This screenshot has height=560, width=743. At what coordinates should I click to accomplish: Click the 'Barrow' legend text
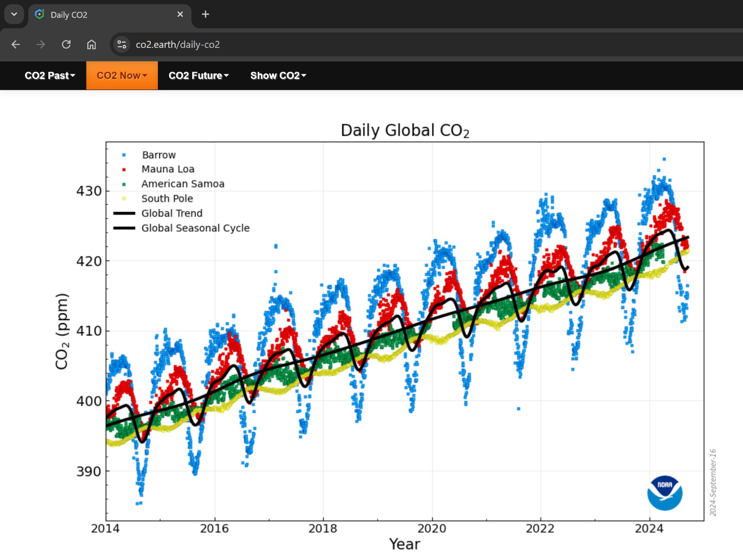tap(159, 155)
